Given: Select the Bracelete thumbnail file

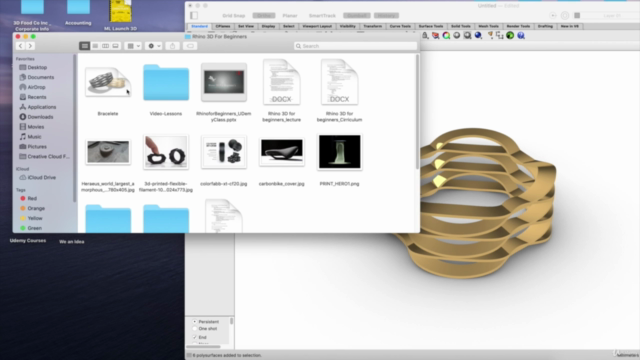Looking at the screenshot, I should 108,82.
